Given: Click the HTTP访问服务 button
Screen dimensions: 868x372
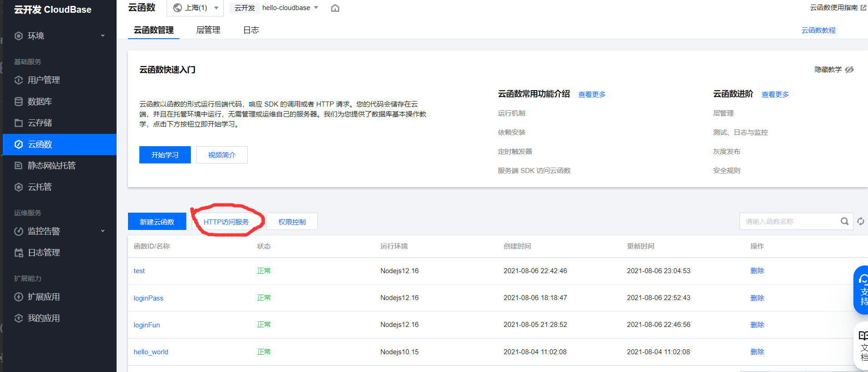Looking at the screenshot, I should click(226, 222).
